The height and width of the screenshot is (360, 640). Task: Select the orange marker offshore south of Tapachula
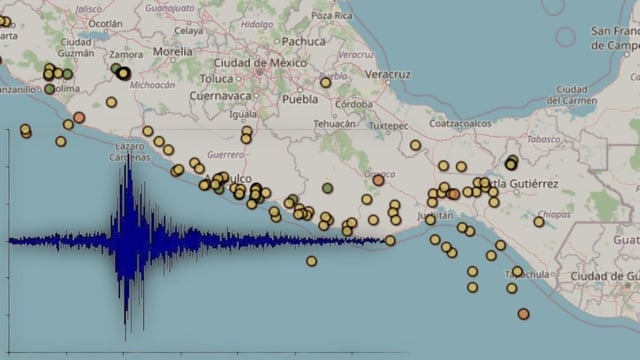pos(524,314)
